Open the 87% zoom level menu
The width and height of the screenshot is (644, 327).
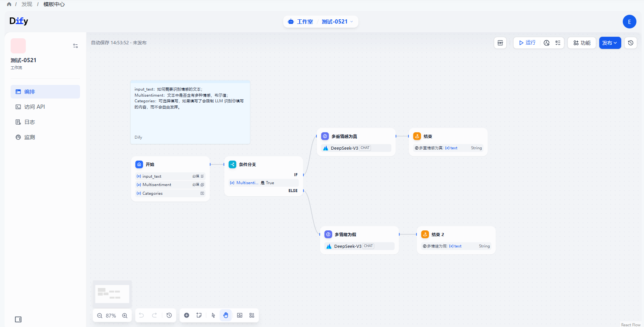point(111,316)
